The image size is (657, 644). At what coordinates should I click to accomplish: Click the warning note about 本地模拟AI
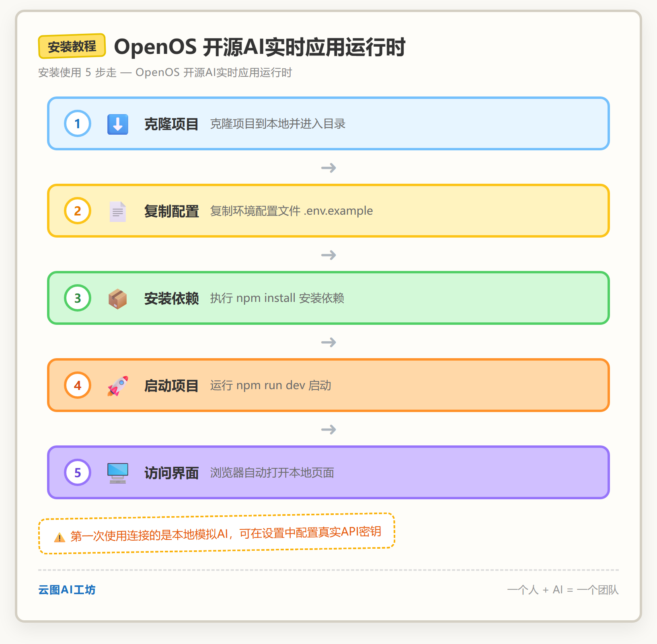[217, 533]
